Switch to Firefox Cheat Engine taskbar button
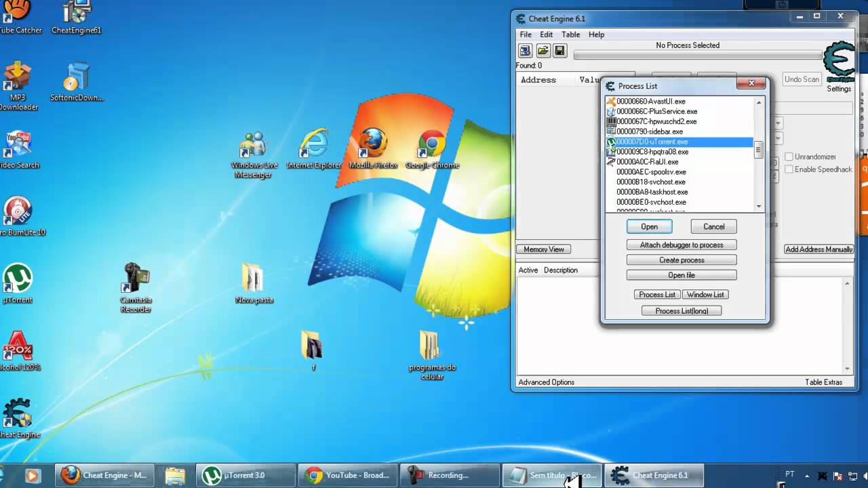The image size is (868, 488). pyautogui.click(x=104, y=475)
